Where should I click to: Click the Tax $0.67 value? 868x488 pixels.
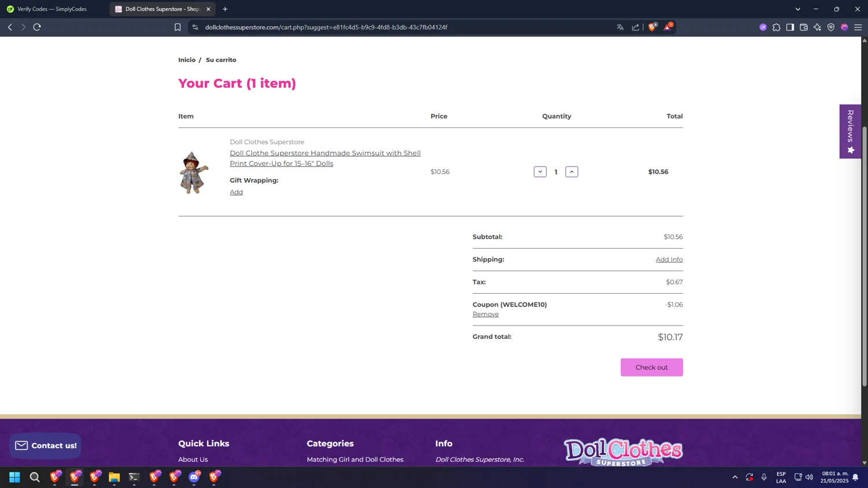pyautogui.click(x=674, y=282)
